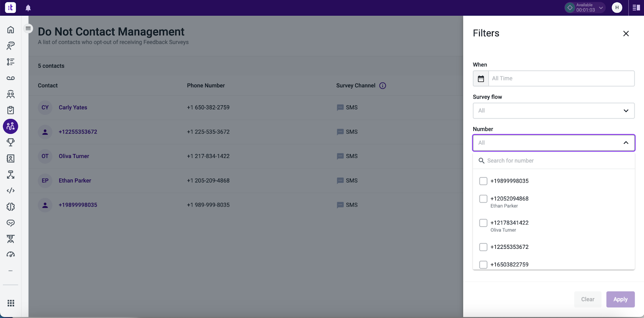644x318 pixels.
Task: Click the Contact column header
Action: [47, 86]
